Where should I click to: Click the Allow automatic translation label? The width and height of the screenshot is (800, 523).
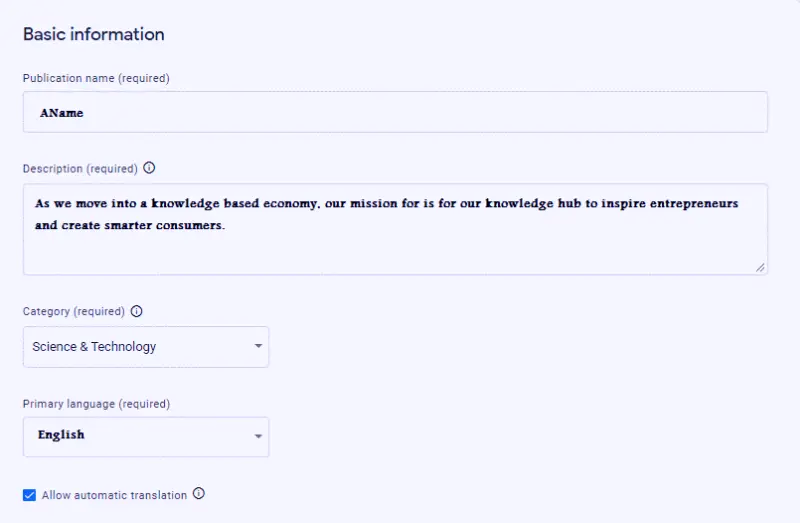114,495
